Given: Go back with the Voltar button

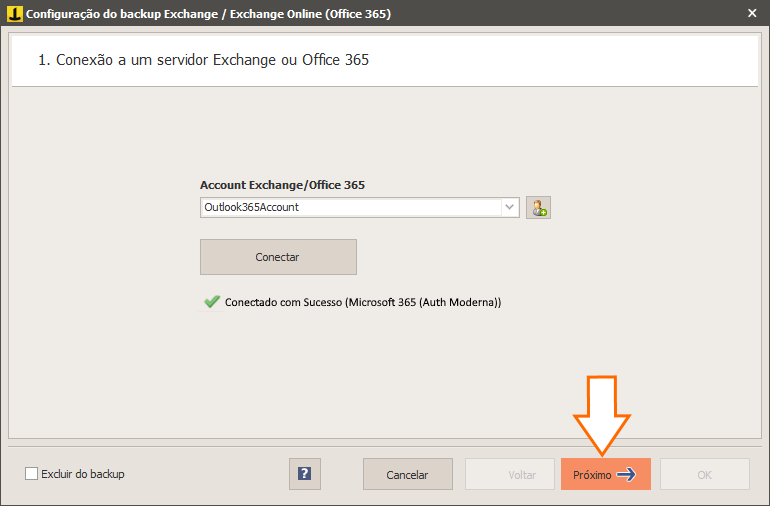Looking at the screenshot, I should [510, 474].
